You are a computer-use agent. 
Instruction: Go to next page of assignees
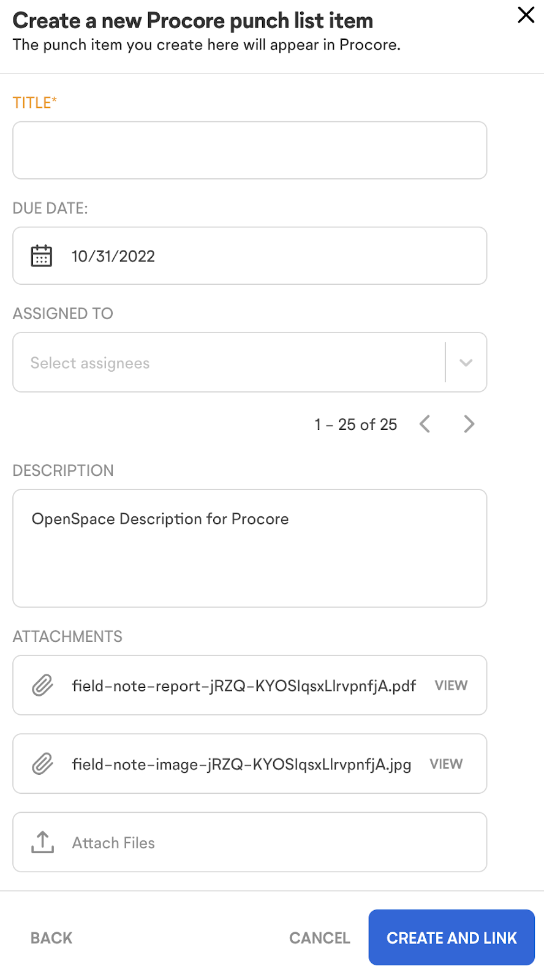click(x=469, y=424)
